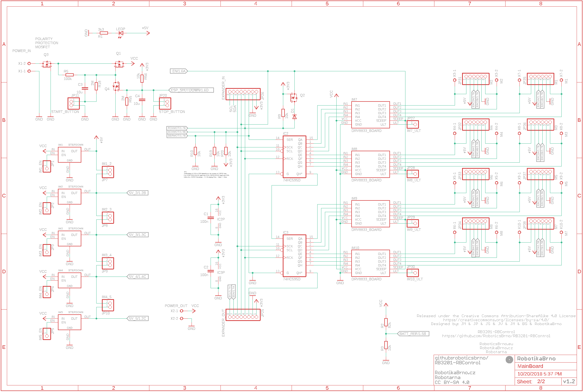
Task: Click the IM7 DRV8833_BOARD block
Action: point(370,115)
